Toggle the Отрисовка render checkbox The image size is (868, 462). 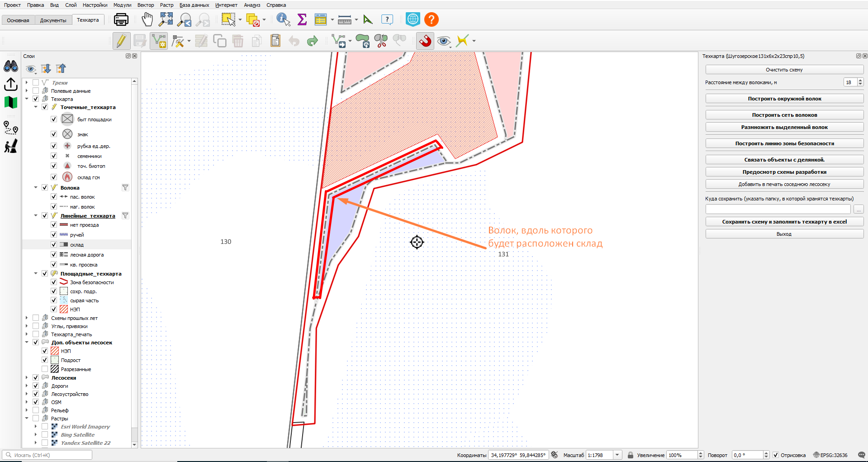pos(775,455)
